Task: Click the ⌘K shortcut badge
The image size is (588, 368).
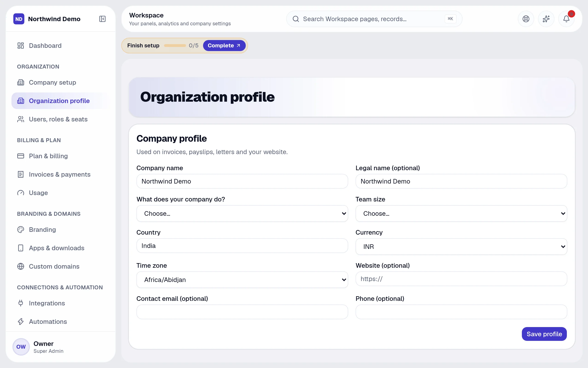Action: 450,19
